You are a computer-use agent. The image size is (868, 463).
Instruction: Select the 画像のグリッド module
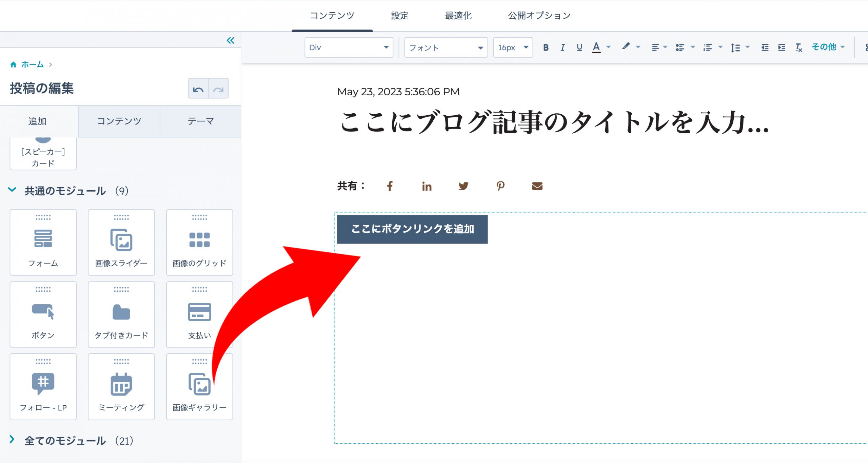pyautogui.click(x=199, y=243)
